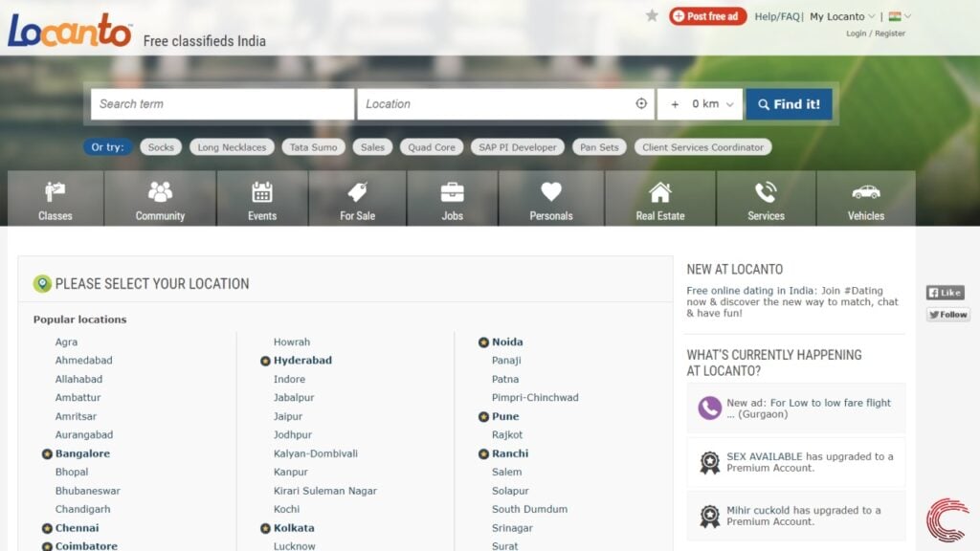
Task: Open the Vehicles category
Action: (x=865, y=199)
